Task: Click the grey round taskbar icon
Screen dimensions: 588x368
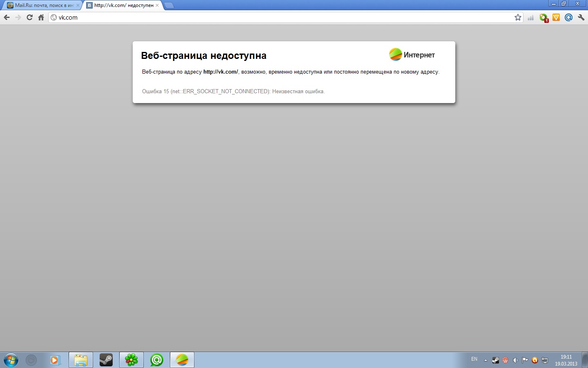Action: pyautogui.click(x=31, y=360)
